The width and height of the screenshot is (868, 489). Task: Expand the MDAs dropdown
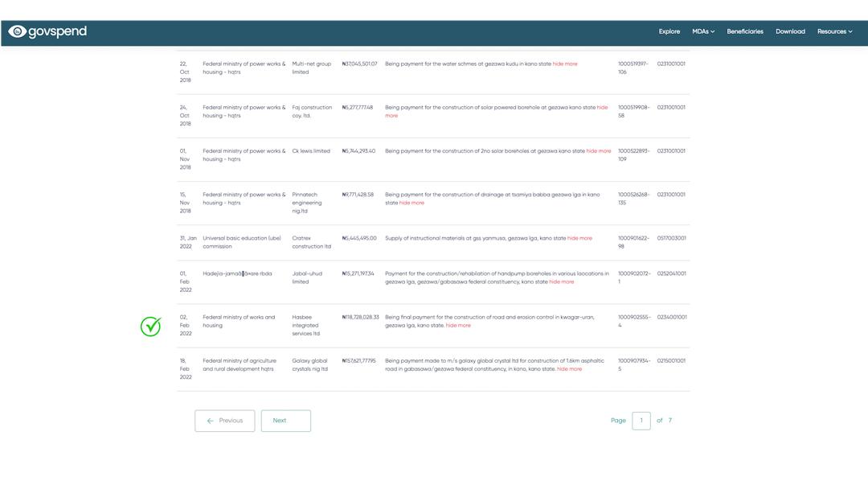tap(702, 31)
